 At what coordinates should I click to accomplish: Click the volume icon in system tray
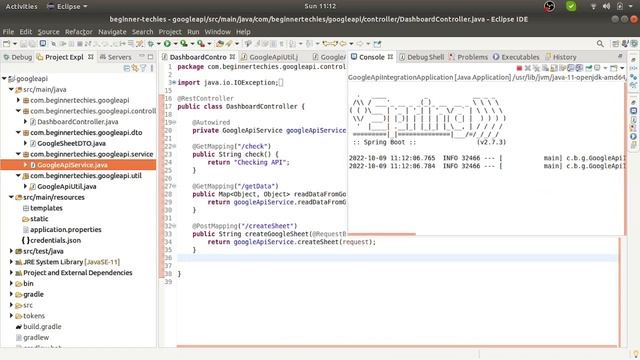click(x=607, y=6)
